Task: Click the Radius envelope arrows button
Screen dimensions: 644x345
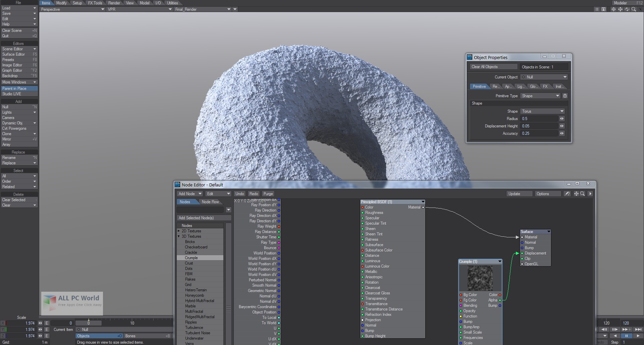Action: pos(562,119)
